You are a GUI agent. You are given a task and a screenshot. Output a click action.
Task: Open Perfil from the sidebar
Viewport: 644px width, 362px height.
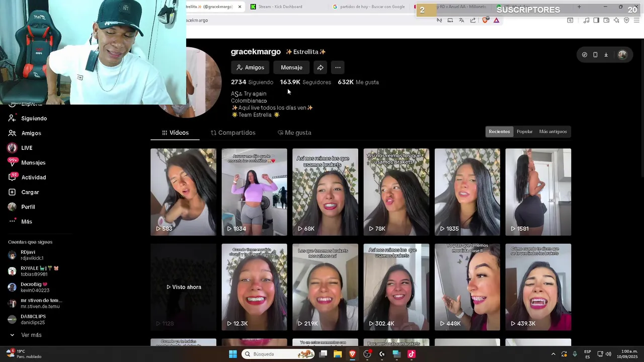click(22, 207)
